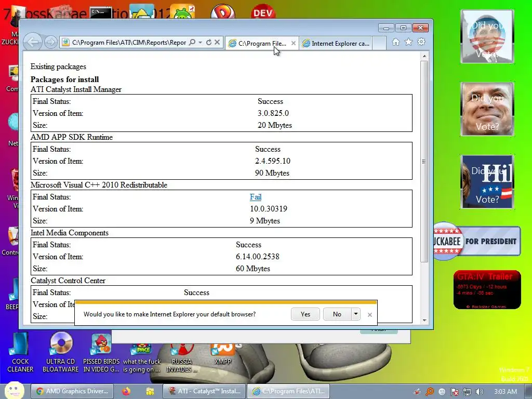
Task: Go back with the browser Back arrow
Action: point(33,43)
